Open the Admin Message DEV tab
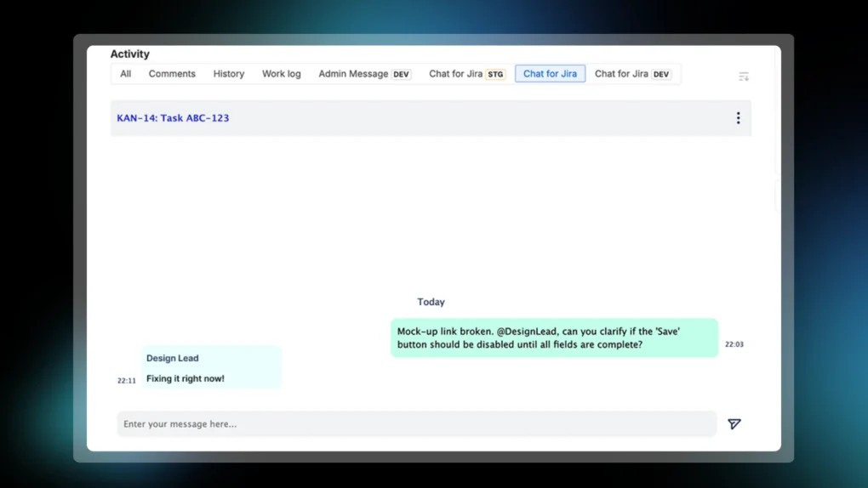 (x=365, y=74)
